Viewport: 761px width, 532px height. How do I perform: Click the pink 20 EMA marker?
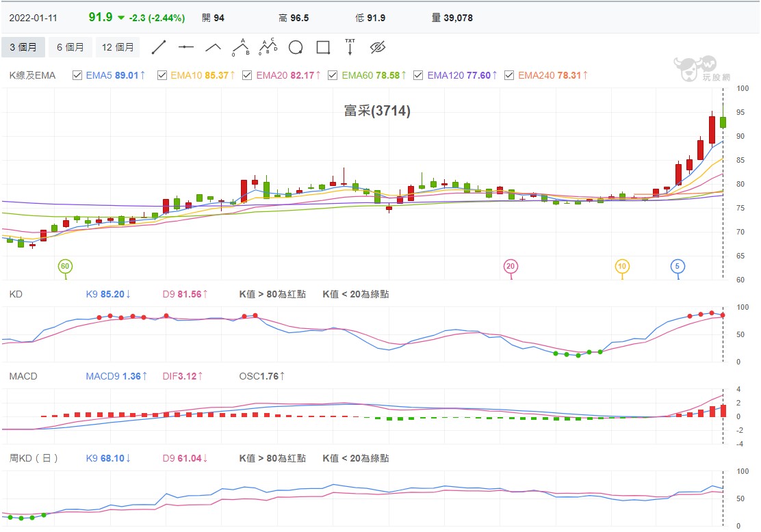(x=510, y=266)
